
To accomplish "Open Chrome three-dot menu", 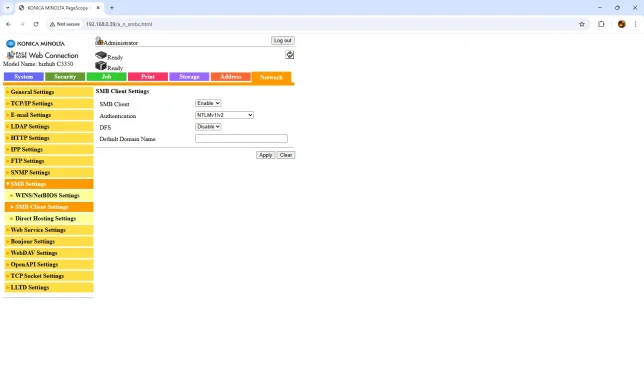I will [x=635, y=24].
